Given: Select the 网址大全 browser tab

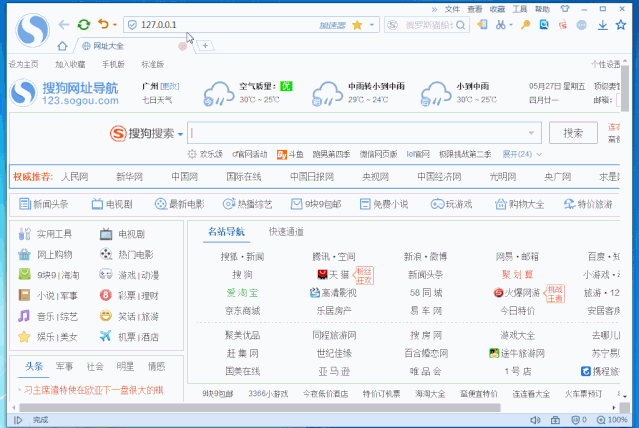Looking at the screenshot, I should pos(130,46).
